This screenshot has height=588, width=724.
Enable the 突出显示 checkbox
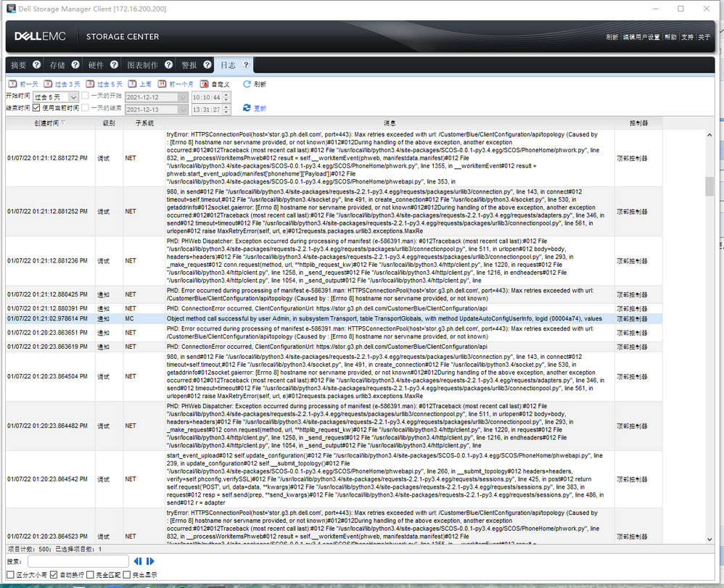(126, 575)
